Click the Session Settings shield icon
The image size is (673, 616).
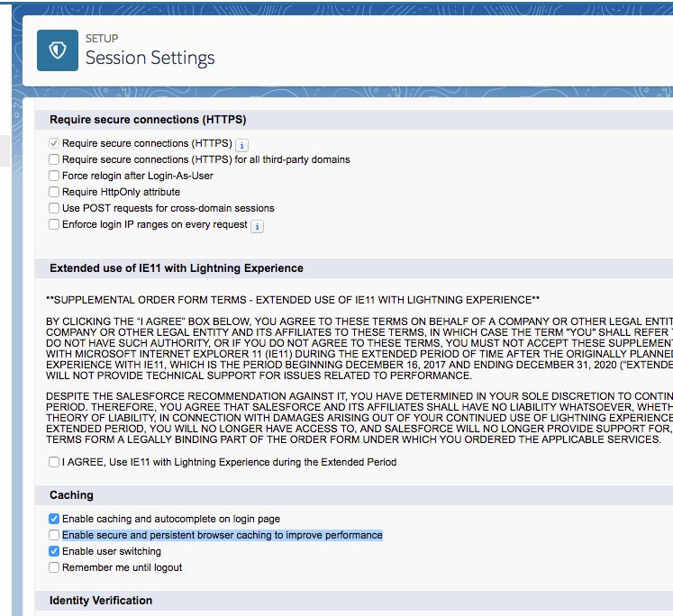click(58, 50)
